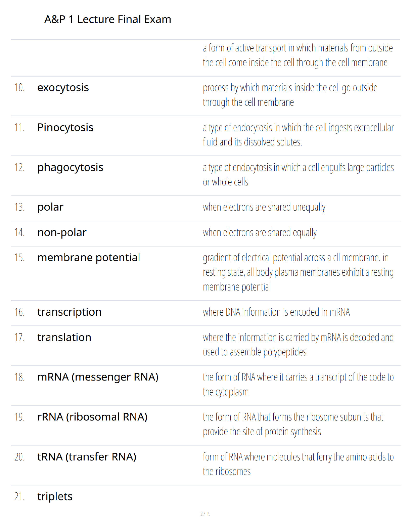
Task: Select the 'non-polar' term
Action: pos(62,232)
